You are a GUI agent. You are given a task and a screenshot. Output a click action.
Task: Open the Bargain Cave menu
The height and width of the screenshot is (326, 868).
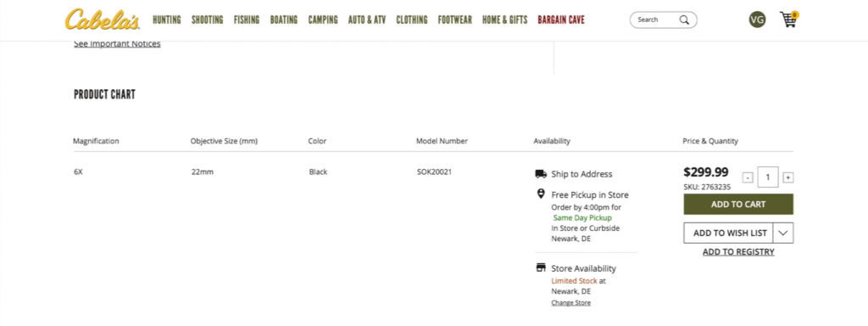tap(561, 20)
